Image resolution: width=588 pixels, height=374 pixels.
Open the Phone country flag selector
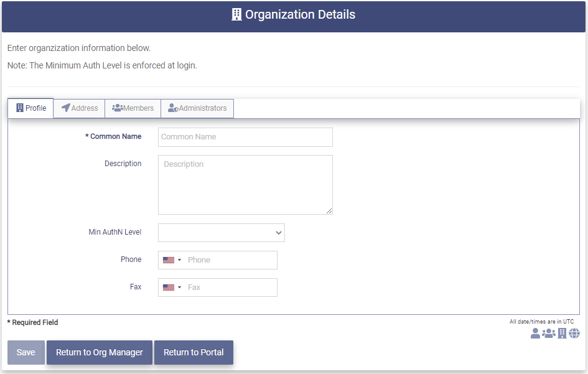point(172,260)
